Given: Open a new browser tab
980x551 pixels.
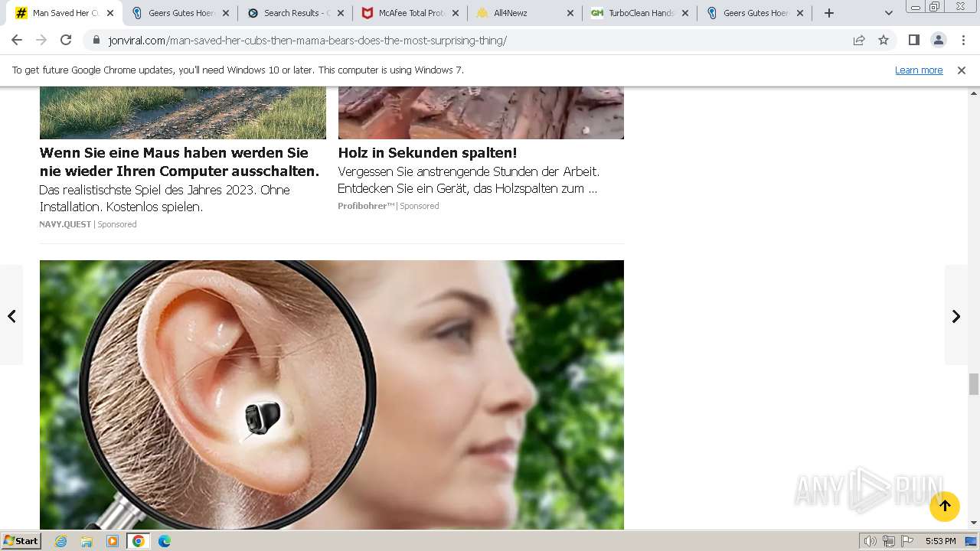Looking at the screenshot, I should [x=829, y=13].
